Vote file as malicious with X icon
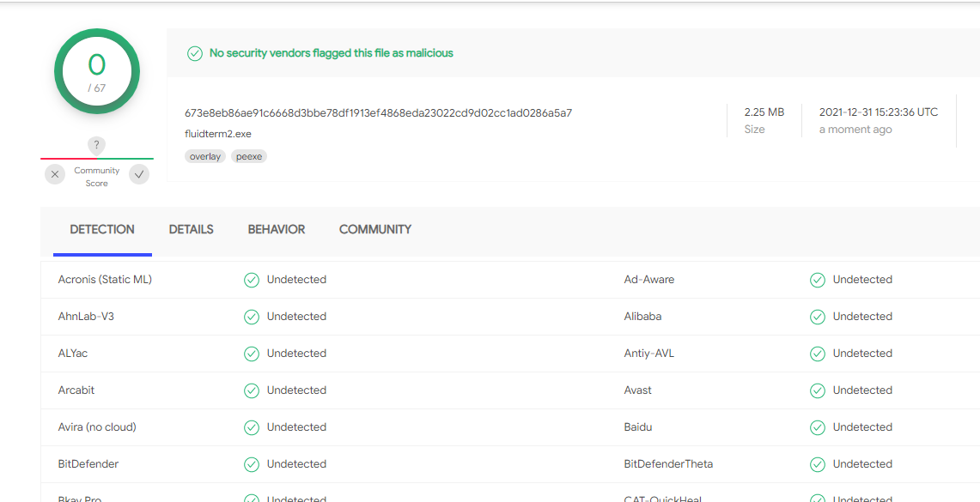The width and height of the screenshot is (980, 502). click(55, 174)
